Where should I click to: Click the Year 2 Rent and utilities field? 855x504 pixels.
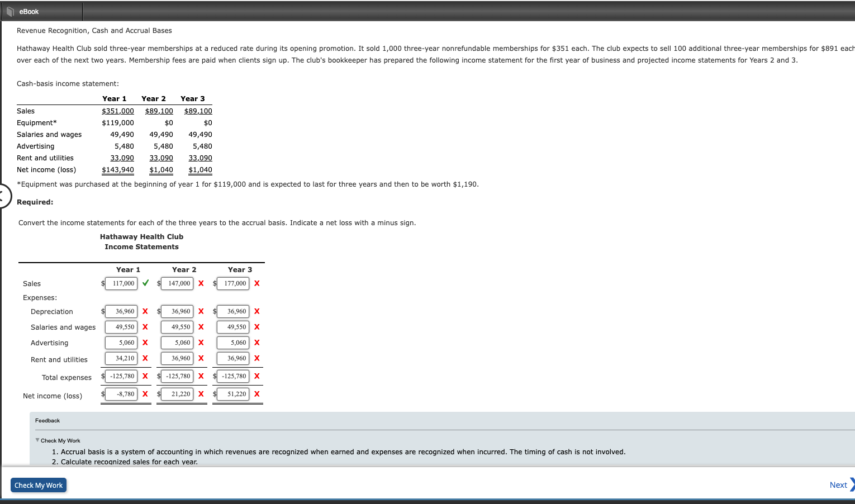click(177, 358)
